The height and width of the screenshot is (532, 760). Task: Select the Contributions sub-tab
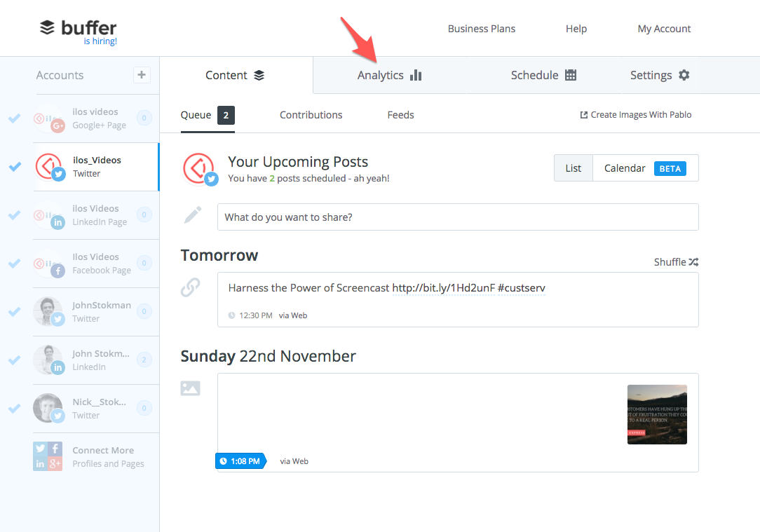(311, 115)
